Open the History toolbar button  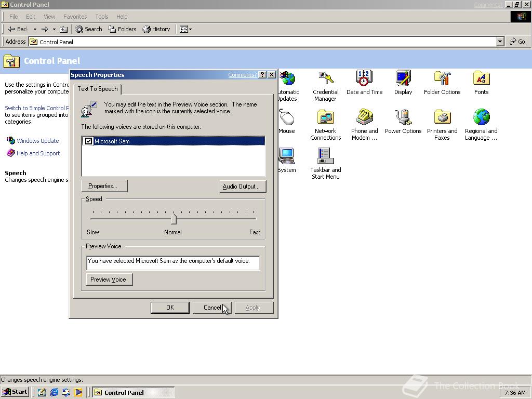(x=156, y=29)
